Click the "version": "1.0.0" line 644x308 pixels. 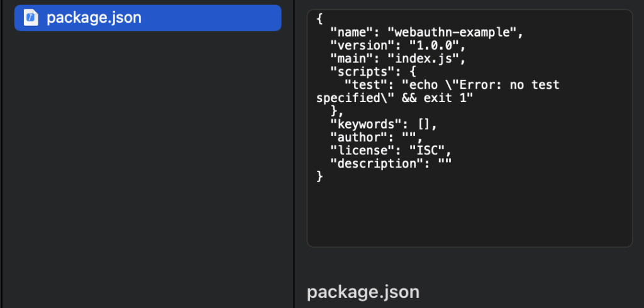coord(397,46)
